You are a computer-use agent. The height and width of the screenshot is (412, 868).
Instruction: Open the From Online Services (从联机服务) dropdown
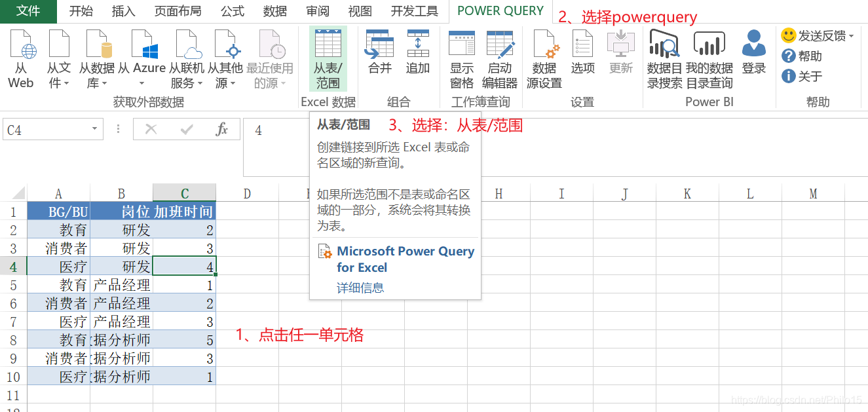tap(187, 60)
